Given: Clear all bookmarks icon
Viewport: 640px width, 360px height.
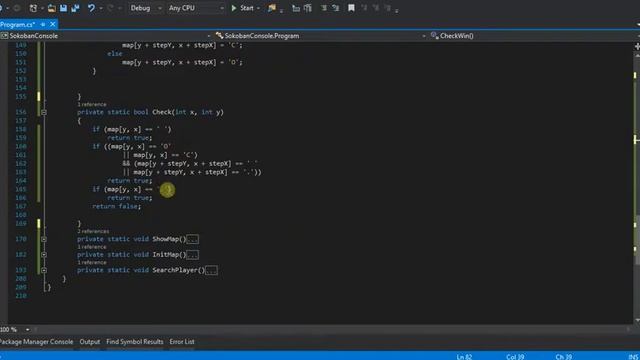Looking at the screenshot, I should pos(387,8).
